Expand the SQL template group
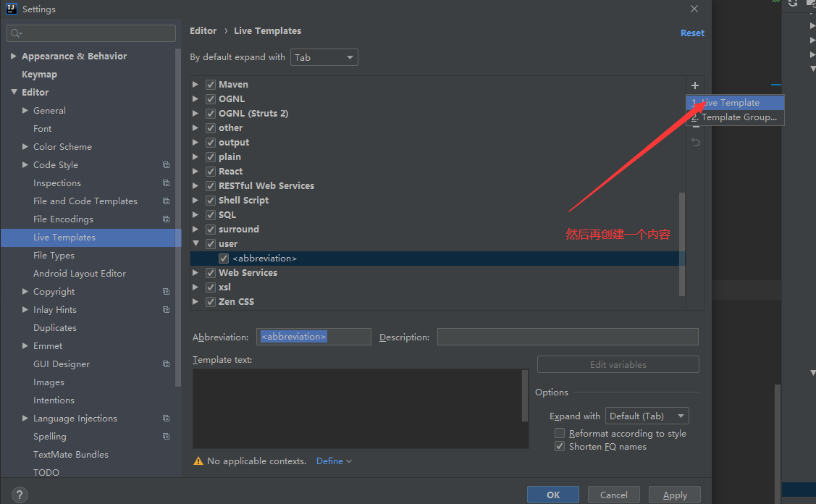The image size is (816, 504). coord(195,215)
